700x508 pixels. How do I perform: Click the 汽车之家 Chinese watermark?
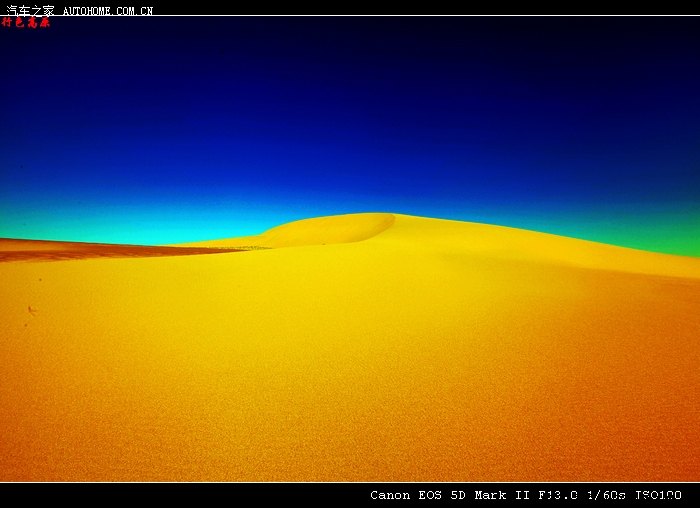click(x=30, y=10)
